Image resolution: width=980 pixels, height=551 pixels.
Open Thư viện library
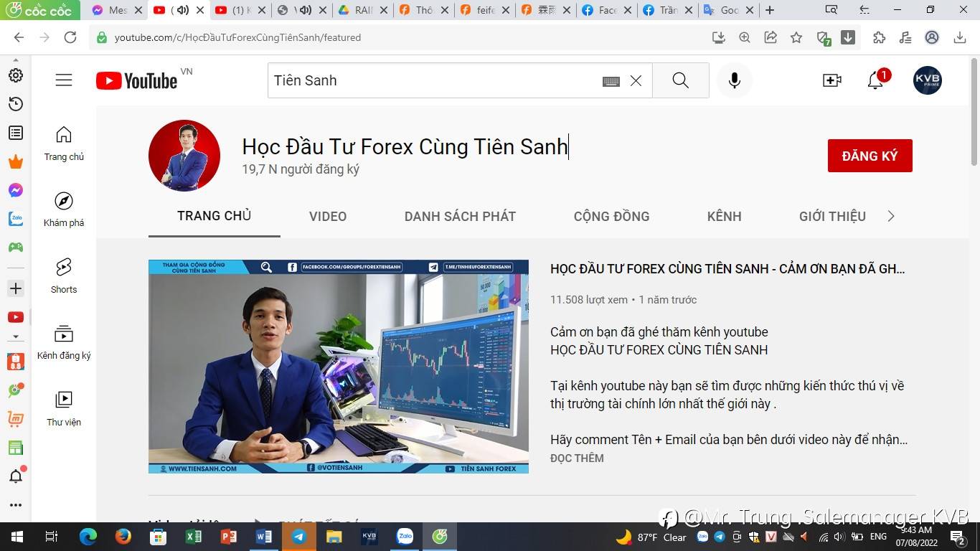pos(64,409)
